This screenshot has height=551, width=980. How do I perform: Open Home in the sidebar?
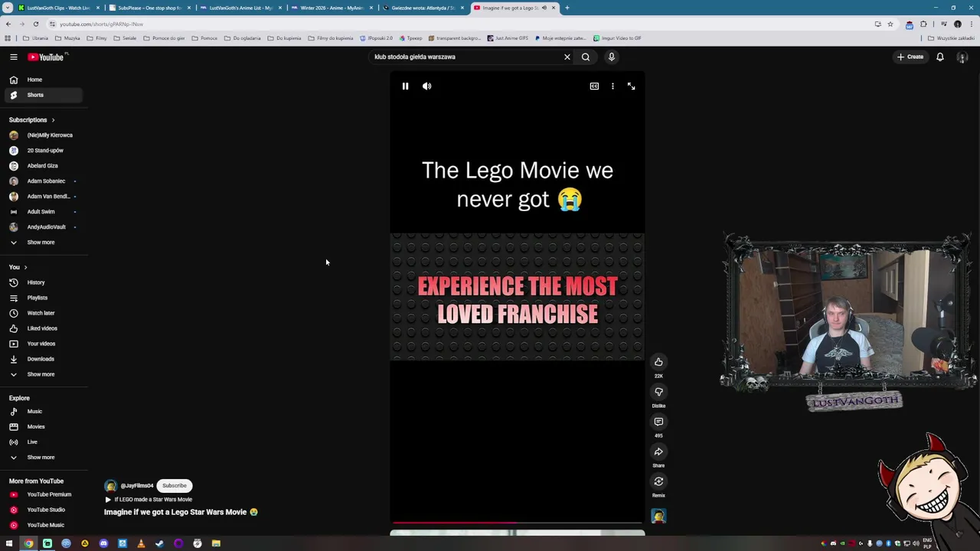pos(42,80)
